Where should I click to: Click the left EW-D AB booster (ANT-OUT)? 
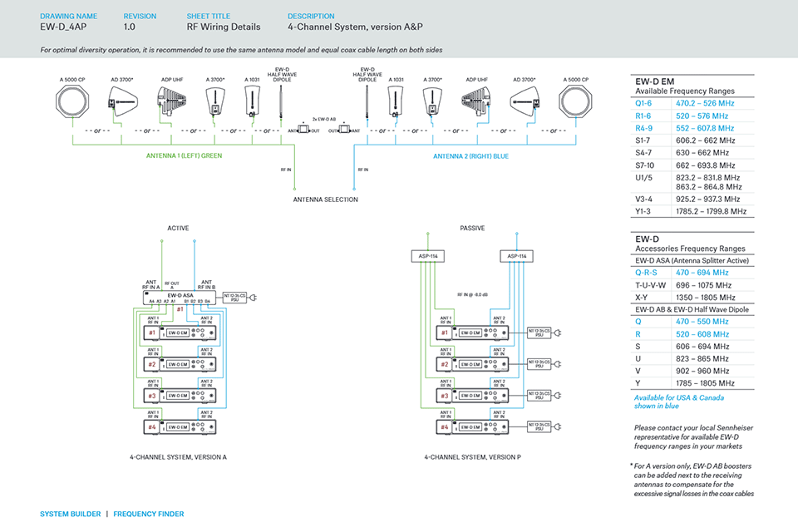pyautogui.click(x=303, y=130)
